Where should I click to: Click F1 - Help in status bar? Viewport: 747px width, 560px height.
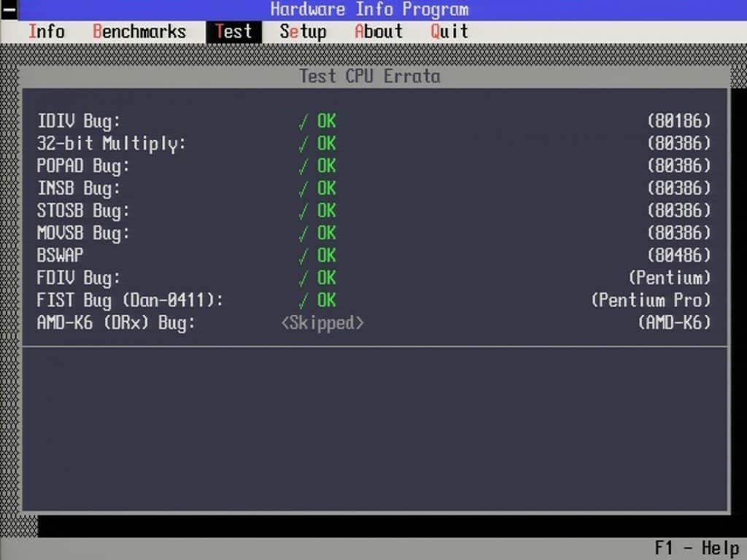697,548
